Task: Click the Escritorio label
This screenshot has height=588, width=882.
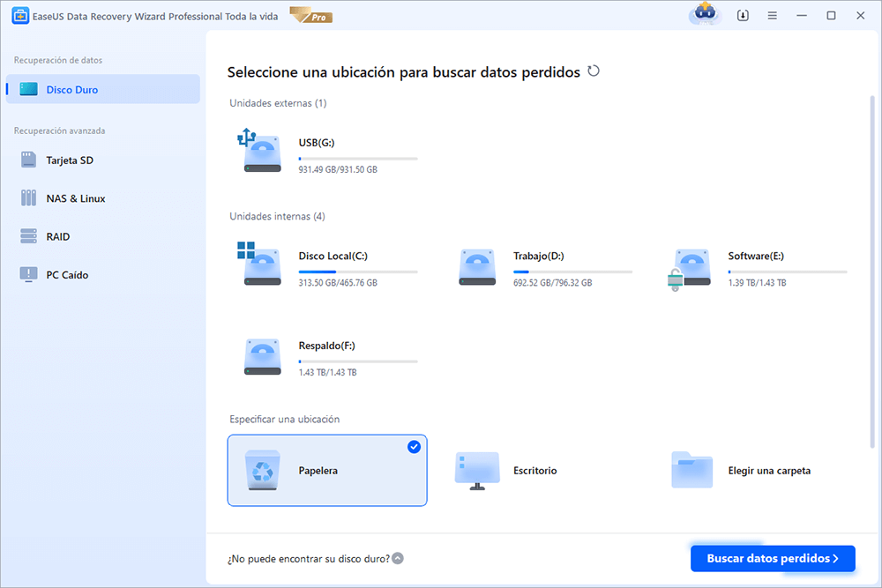Action: (535, 471)
